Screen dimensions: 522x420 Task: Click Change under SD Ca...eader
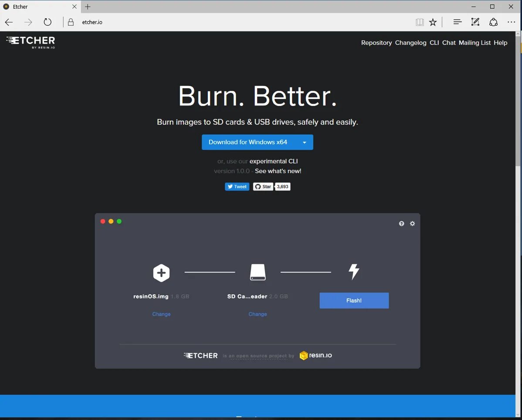258,314
